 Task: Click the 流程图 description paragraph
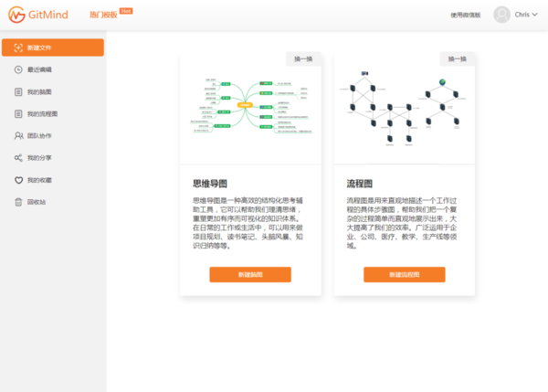pyautogui.click(x=402, y=223)
